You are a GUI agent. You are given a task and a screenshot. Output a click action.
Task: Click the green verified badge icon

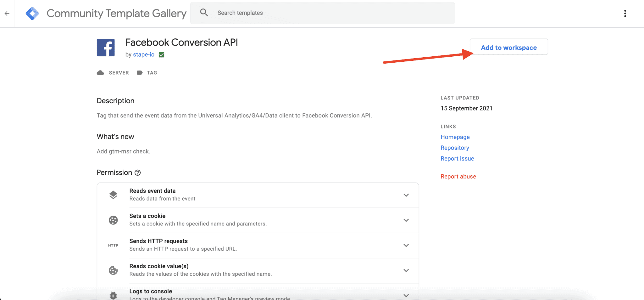[162, 55]
